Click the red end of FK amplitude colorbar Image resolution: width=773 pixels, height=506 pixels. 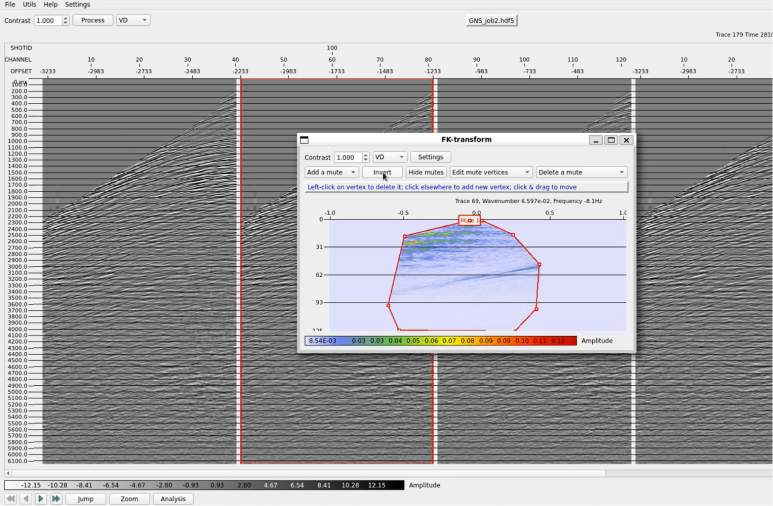568,341
